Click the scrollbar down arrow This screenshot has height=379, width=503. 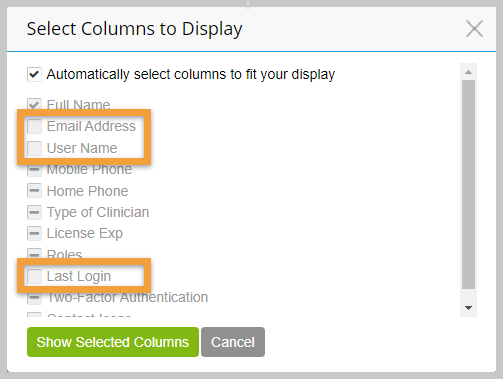pos(468,308)
